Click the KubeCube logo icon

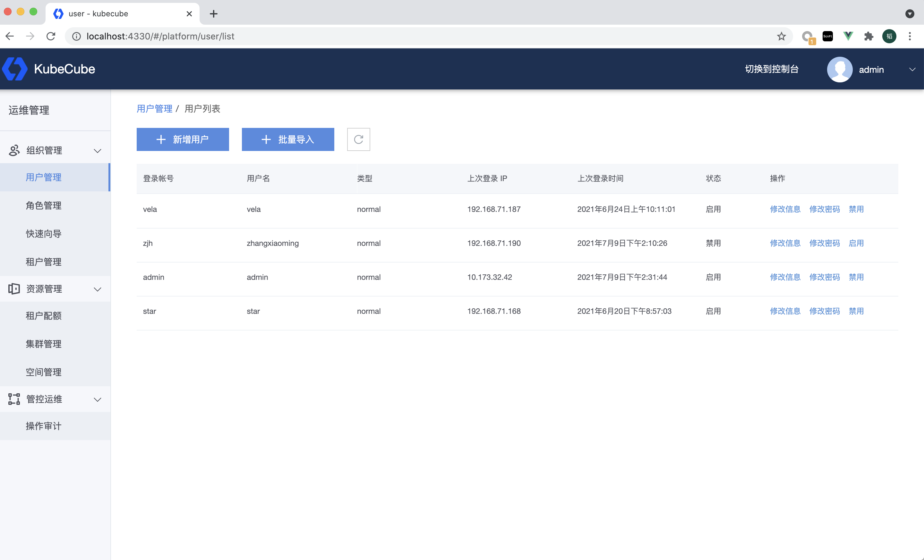click(x=15, y=69)
